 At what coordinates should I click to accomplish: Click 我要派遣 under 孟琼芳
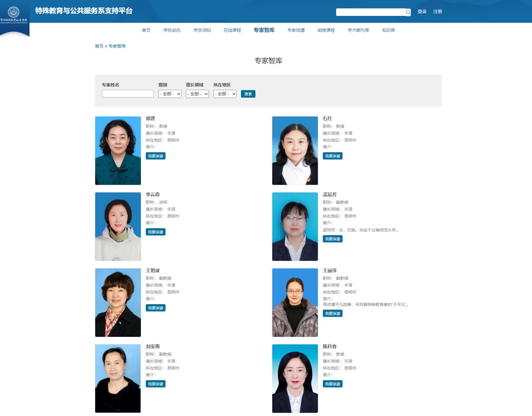tap(332, 239)
